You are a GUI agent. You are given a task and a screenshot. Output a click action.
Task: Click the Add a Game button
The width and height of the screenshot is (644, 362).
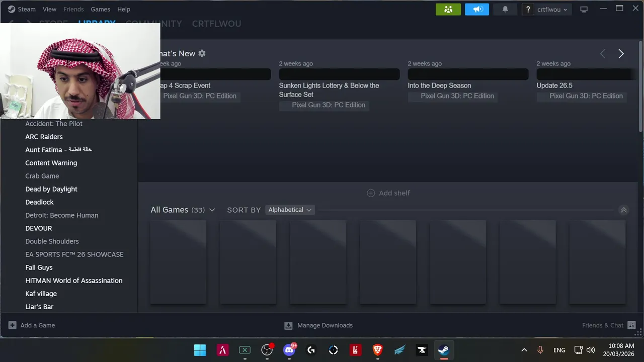(x=32, y=325)
